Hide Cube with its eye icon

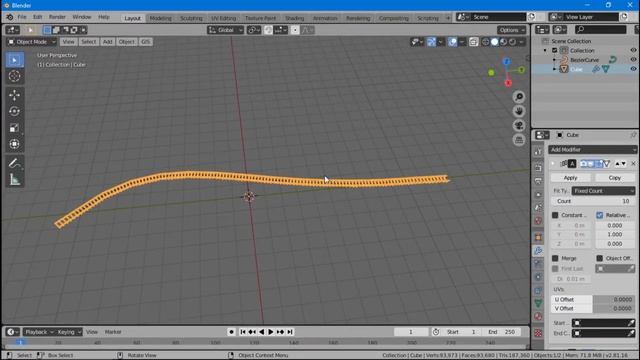tap(633, 69)
